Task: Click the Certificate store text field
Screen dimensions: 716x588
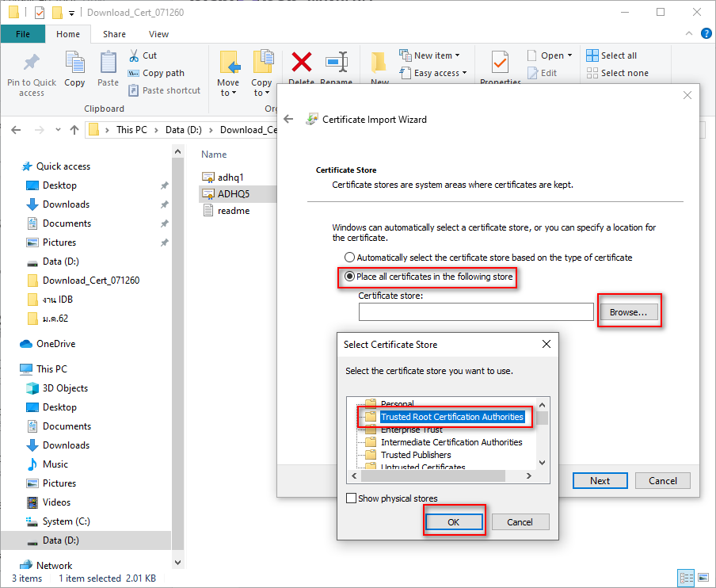Action: click(x=476, y=312)
